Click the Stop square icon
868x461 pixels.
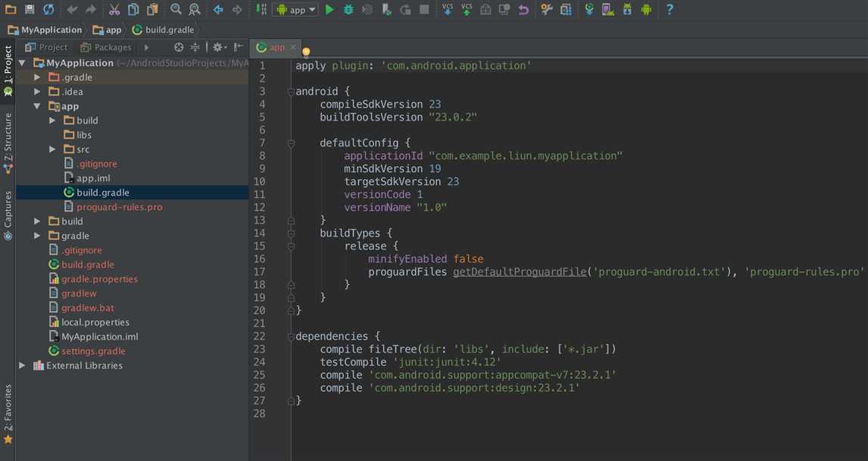point(424,9)
